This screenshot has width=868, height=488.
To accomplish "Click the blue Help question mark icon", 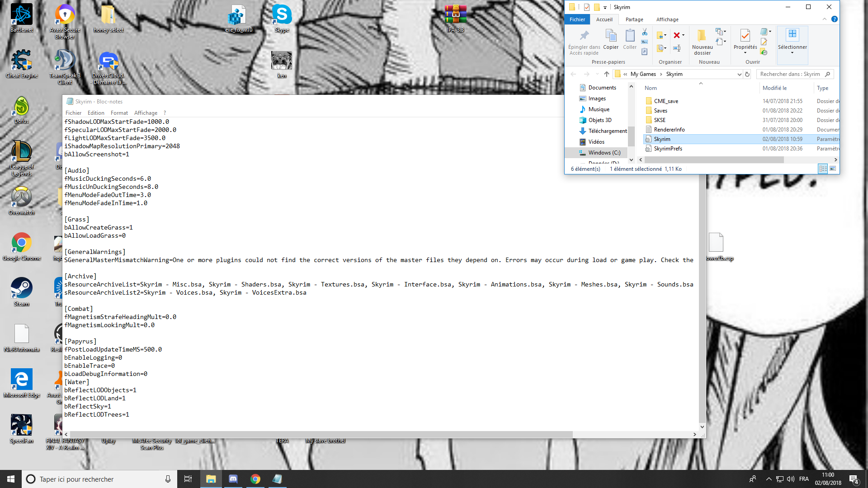I will 835,19.
